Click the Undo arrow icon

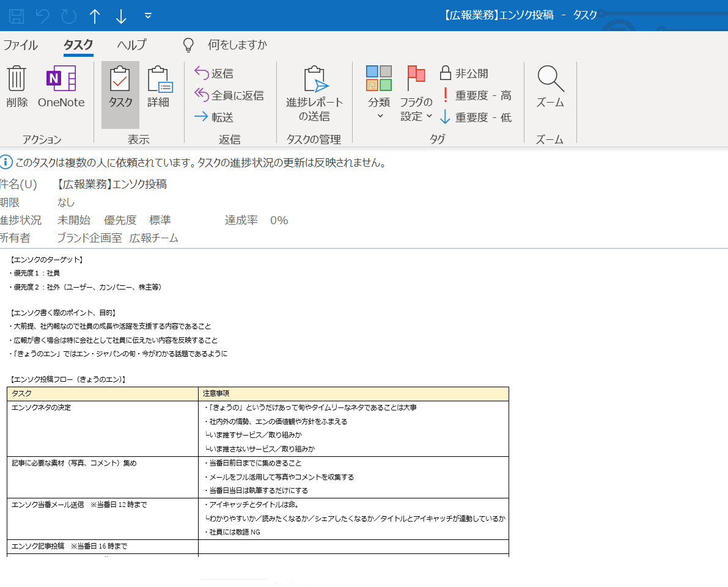43,16
